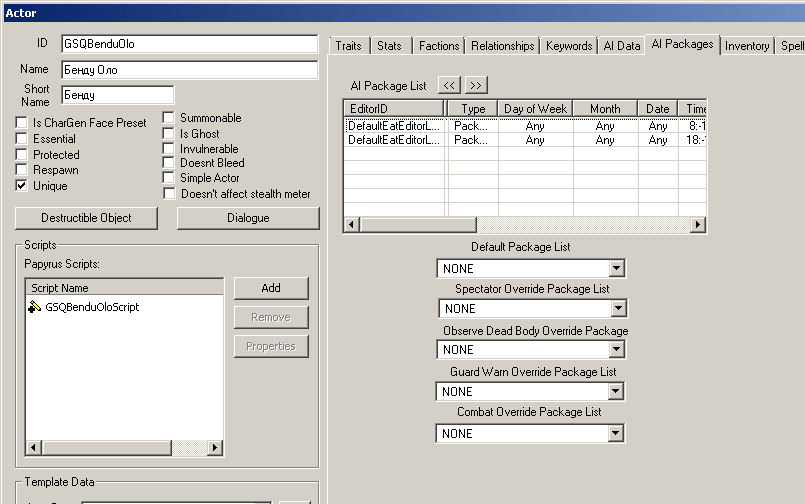The width and height of the screenshot is (805, 504).
Task: Click AI Package List horizontal scrollbar thumb
Action: (x=418, y=225)
